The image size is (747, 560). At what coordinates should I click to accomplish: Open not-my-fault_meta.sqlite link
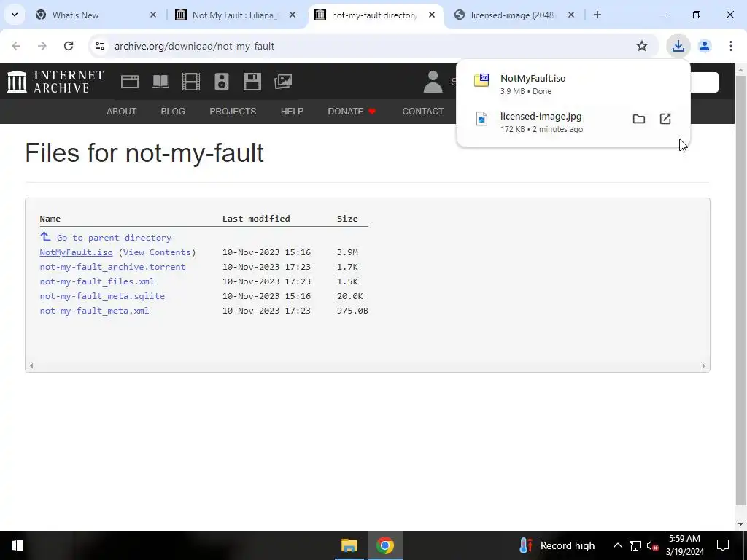tap(102, 296)
